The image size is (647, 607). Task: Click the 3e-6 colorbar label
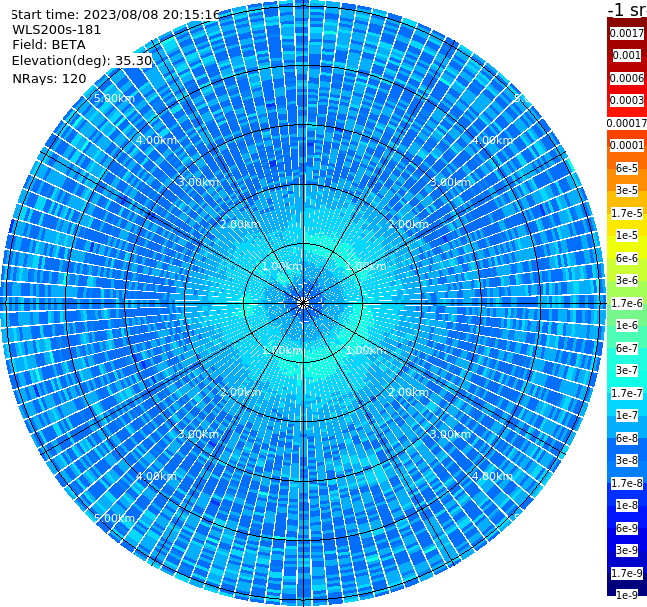(x=627, y=280)
